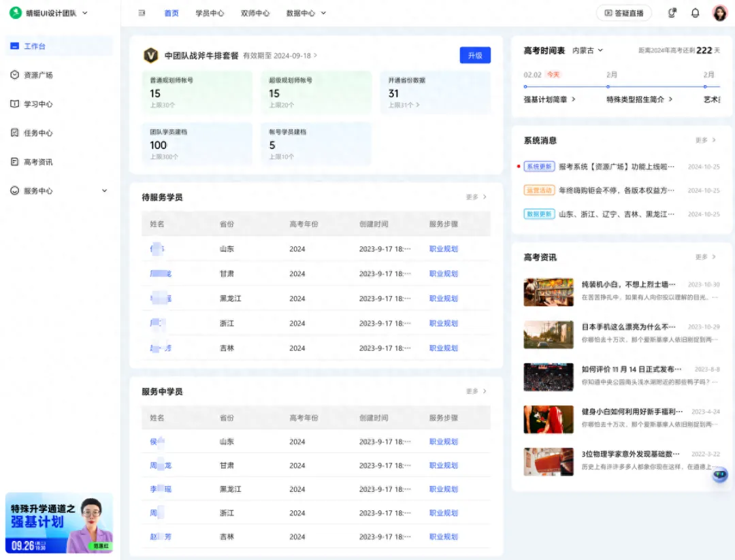Viewport: 735px width, 560px height.
Task: Click the 答疑直播 button
Action: click(x=623, y=12)
